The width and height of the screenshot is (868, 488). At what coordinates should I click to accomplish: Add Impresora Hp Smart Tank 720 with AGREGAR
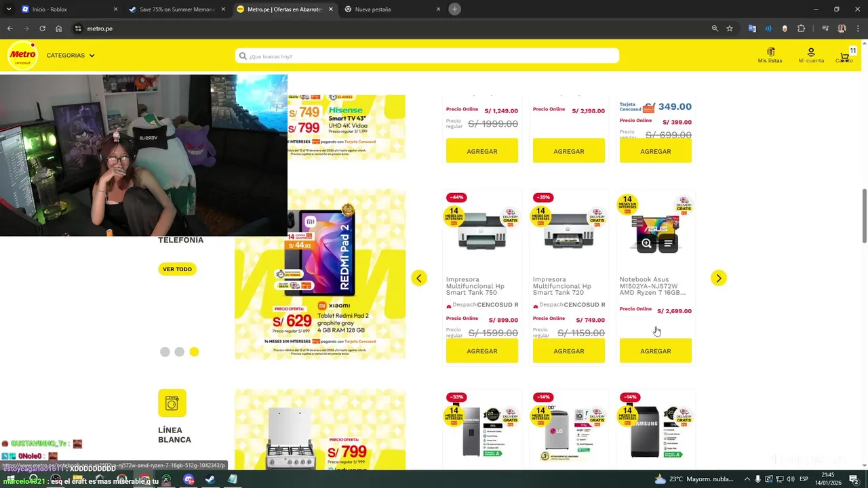pyautogui.click(x=569, y=351)
